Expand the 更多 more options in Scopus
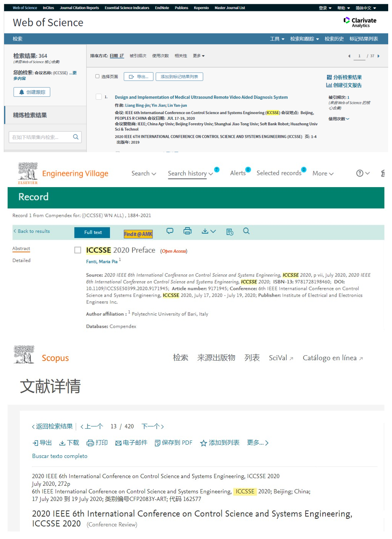The width and height of the screenshot is (392, 539). pos(258,443)
